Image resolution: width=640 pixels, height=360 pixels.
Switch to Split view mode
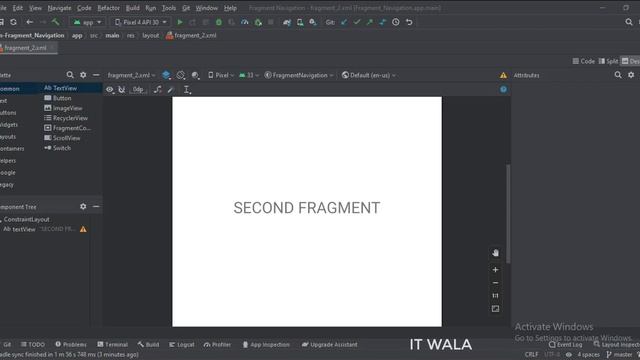click(608, 61)
